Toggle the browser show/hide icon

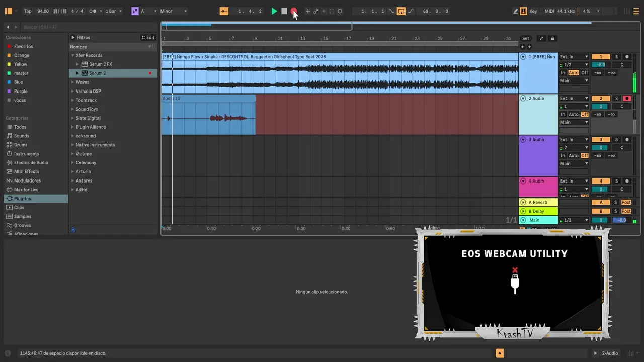pyautogui.click(x=8, y=11)
